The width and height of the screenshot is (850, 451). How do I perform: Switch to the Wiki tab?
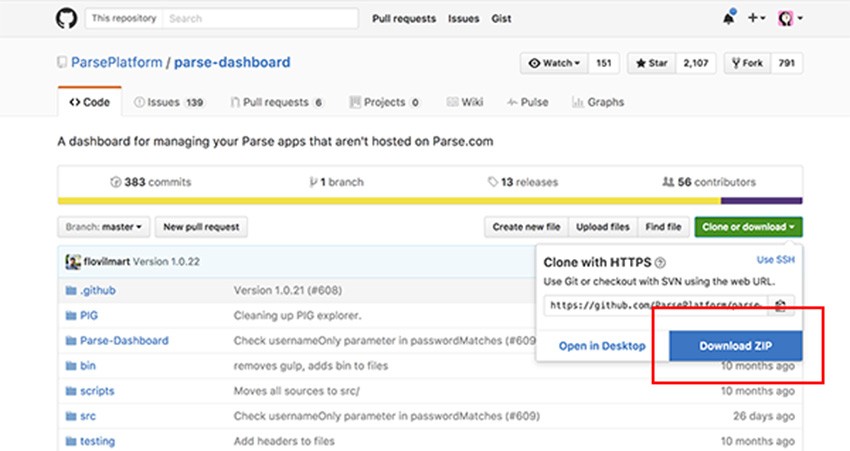coord(465,102)
